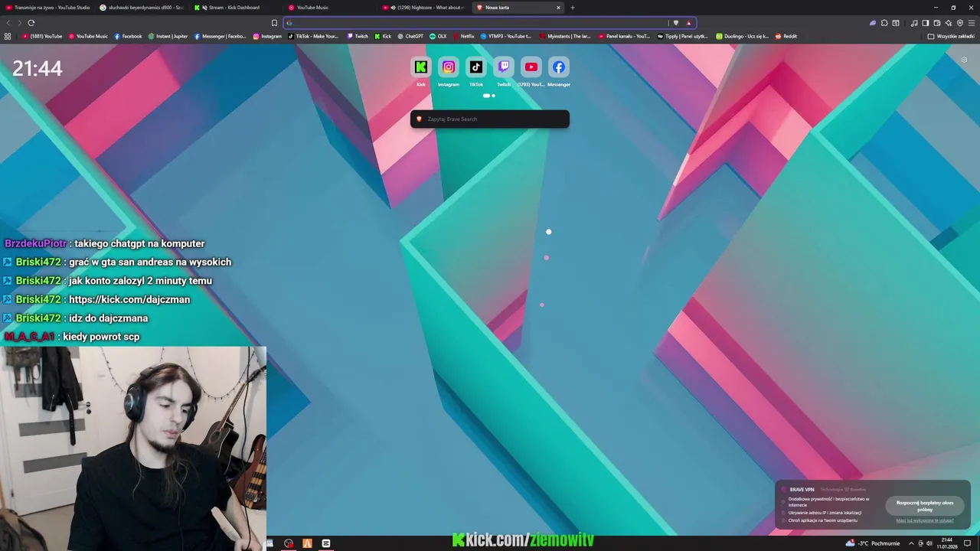The height and width of the screenshot is (551, 980).
Task: Open the Twitch bookmark in bar
Action: pyautogui.click(x=358, y=36)
